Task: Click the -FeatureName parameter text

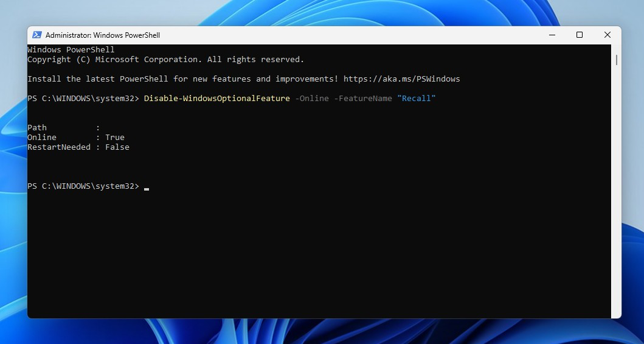Action: tap(362, 99)
